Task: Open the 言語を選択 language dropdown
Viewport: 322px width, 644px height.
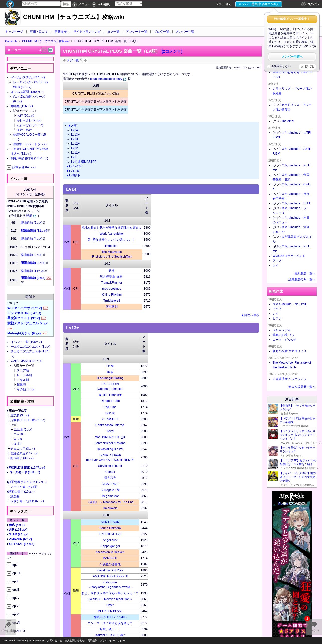Action: [x=129, y=4]
